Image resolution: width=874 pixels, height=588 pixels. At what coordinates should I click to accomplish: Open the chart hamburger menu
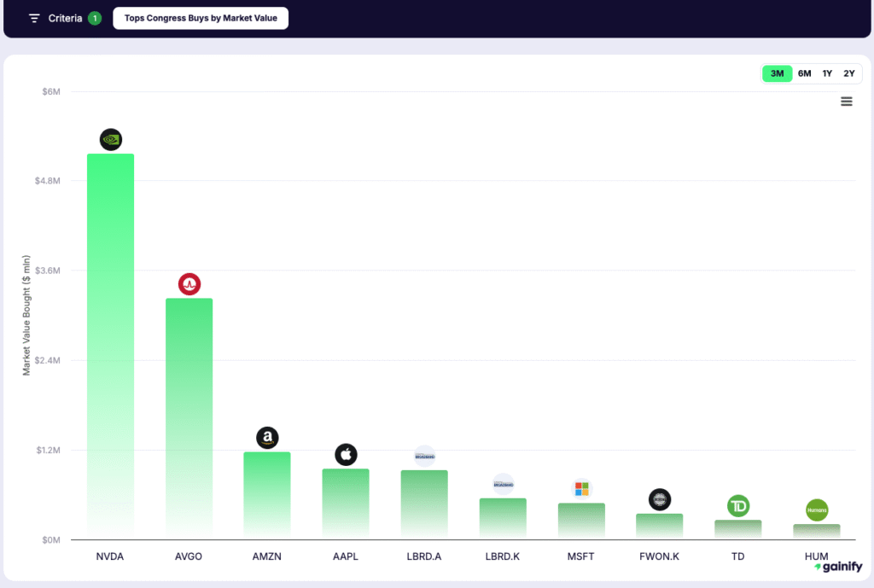click(847, 102)
